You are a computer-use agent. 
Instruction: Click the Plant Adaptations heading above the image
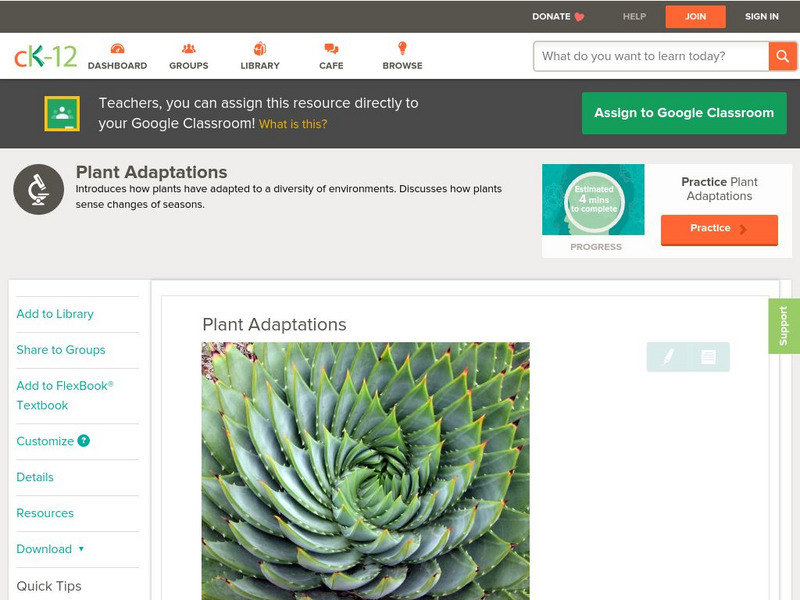274,324
